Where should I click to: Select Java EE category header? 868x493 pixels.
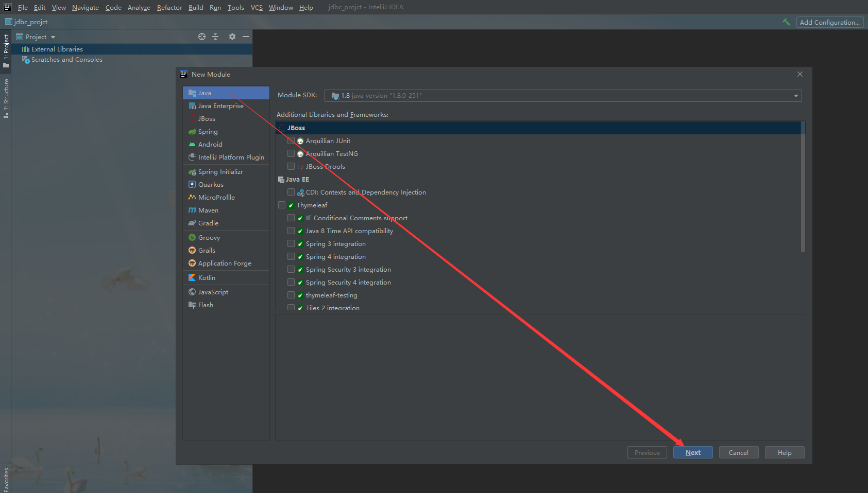(x=538, y=179)
